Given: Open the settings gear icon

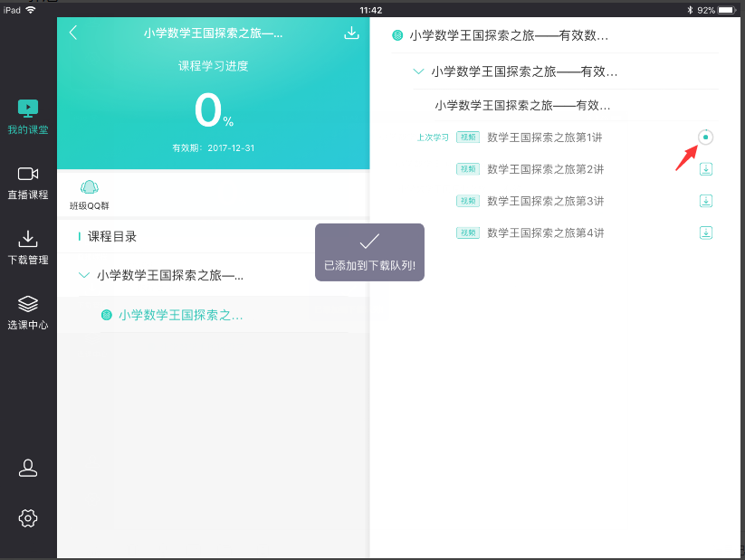Looking at the screenshot, I should click(x=28, y=517).
